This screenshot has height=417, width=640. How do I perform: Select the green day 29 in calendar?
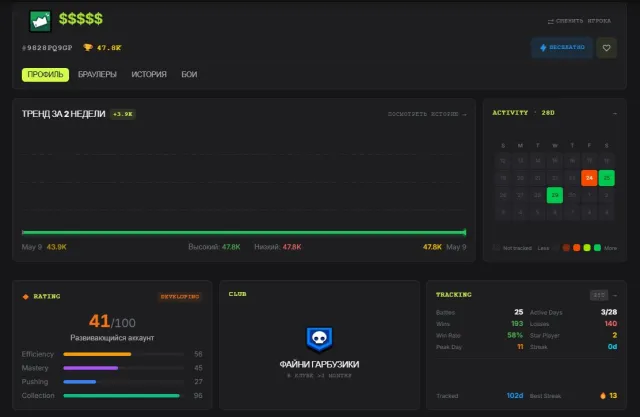click(x=555, y=195)
